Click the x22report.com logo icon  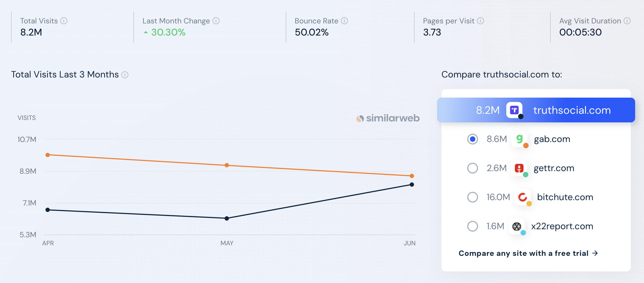517,226
